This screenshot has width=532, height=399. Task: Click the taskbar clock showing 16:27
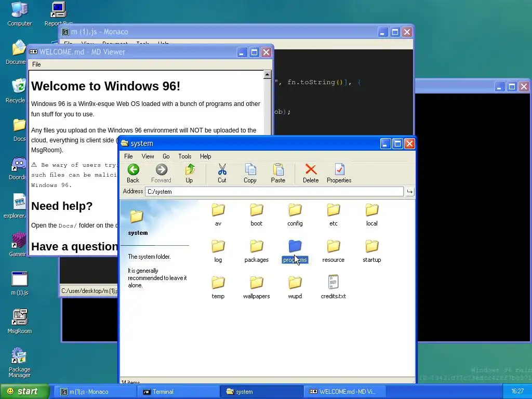pos(517,392)
